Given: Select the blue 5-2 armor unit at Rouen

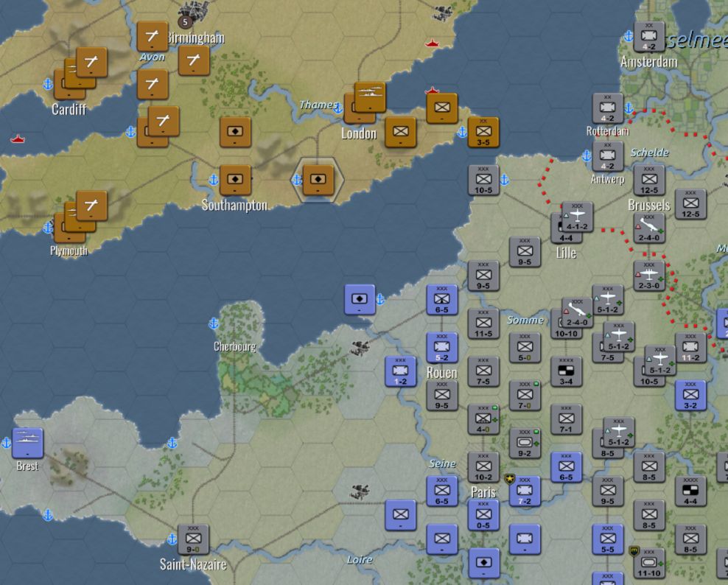Looking at the screenshot, I should pos(442,348).
